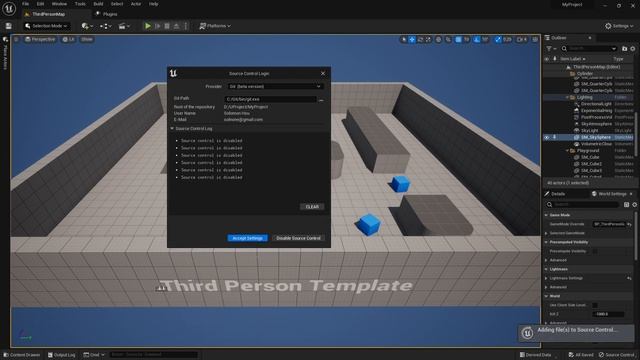The width and height of the screenshot is (640, 360).
Task: Open the Platforms dropdown
Action: [215, 26]
